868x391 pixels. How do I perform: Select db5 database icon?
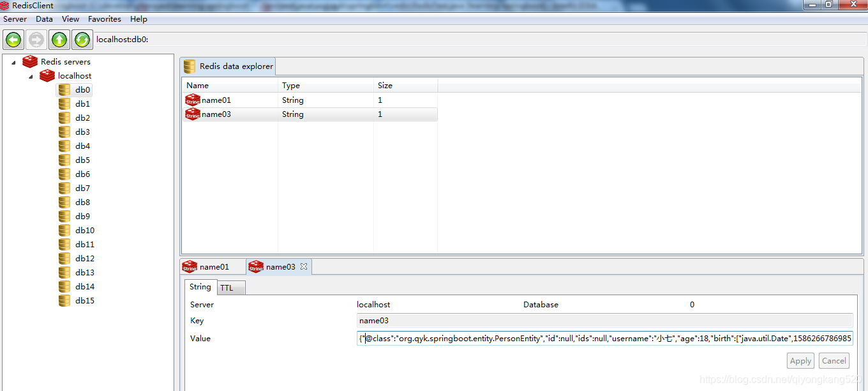64,160
